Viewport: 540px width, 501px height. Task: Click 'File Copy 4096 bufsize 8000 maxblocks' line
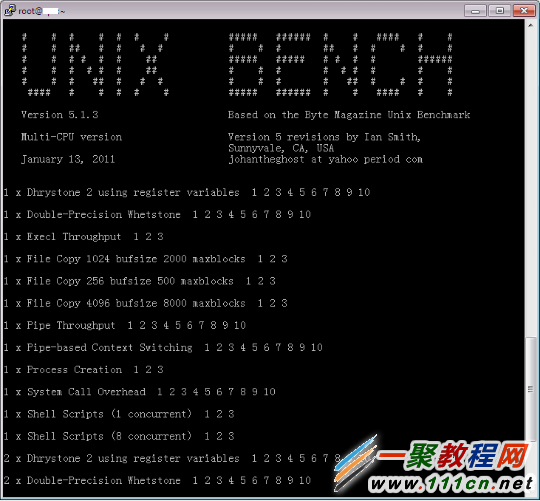pyautogui.click(x=146, y=303)
